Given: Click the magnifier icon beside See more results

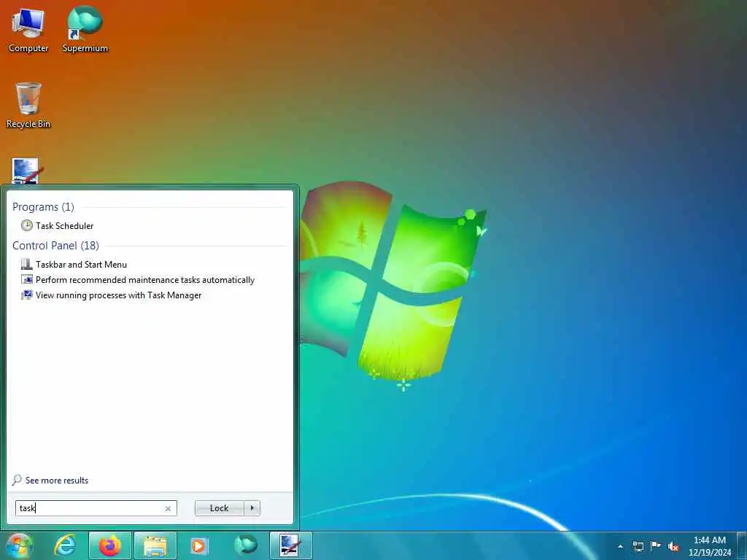Looking at the screenshot, I should [18, 480].
